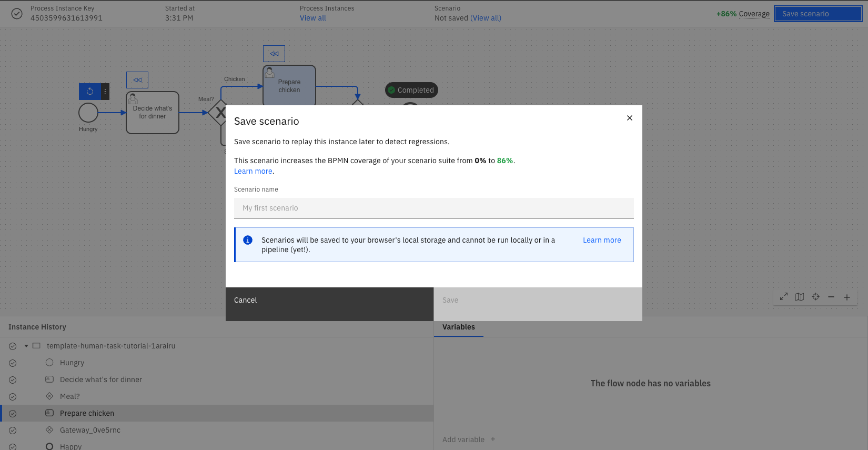Select the Meal? gateway in Instance History
Viewport: 868px width, 450px height.
point(70,396)
